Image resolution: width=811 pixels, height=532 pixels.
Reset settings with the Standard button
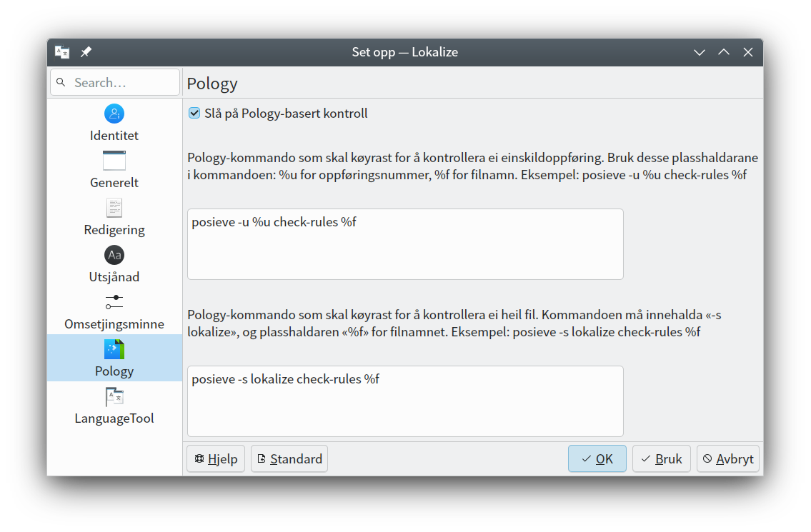(x=289, y=459)
